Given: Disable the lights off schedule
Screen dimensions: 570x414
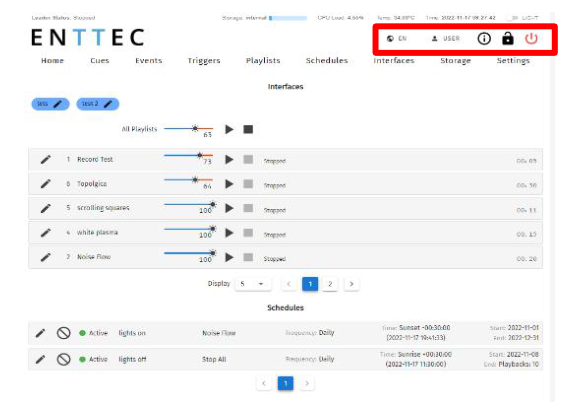Looking at the screenshot, I should (64, 359).
